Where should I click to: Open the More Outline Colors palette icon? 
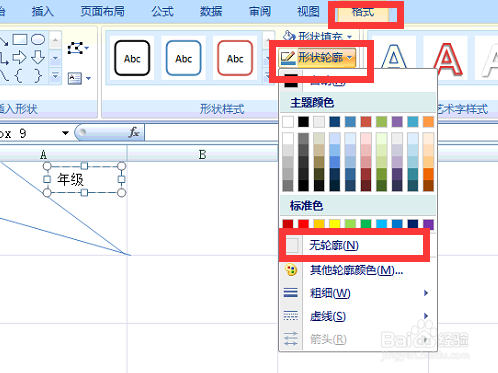(291, 270)
